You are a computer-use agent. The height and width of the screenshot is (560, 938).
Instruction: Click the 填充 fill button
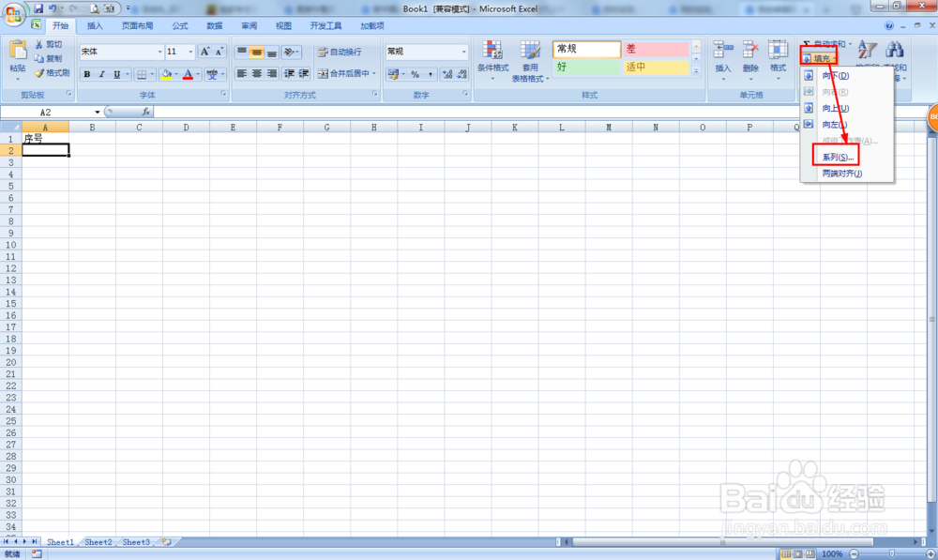pos(820,58)
